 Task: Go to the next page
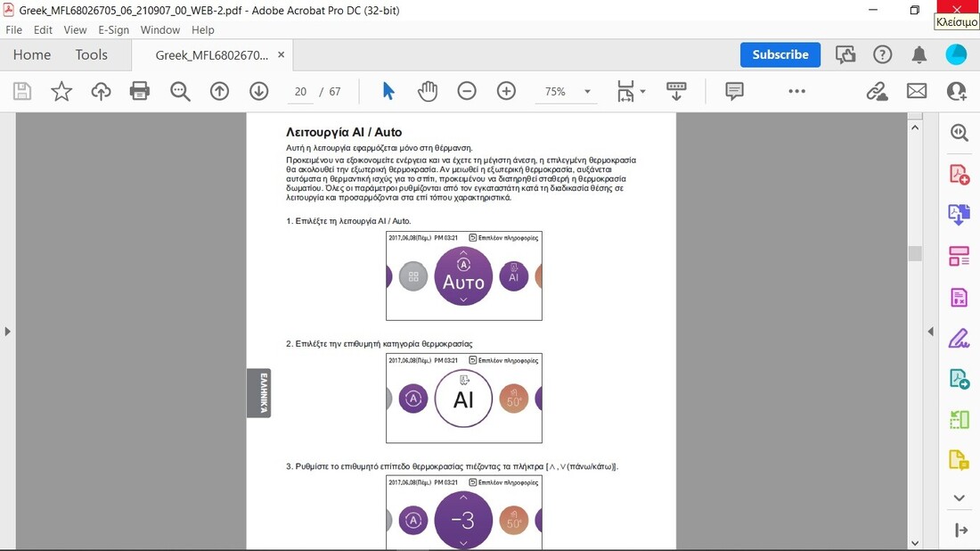(x=258, y=91)
